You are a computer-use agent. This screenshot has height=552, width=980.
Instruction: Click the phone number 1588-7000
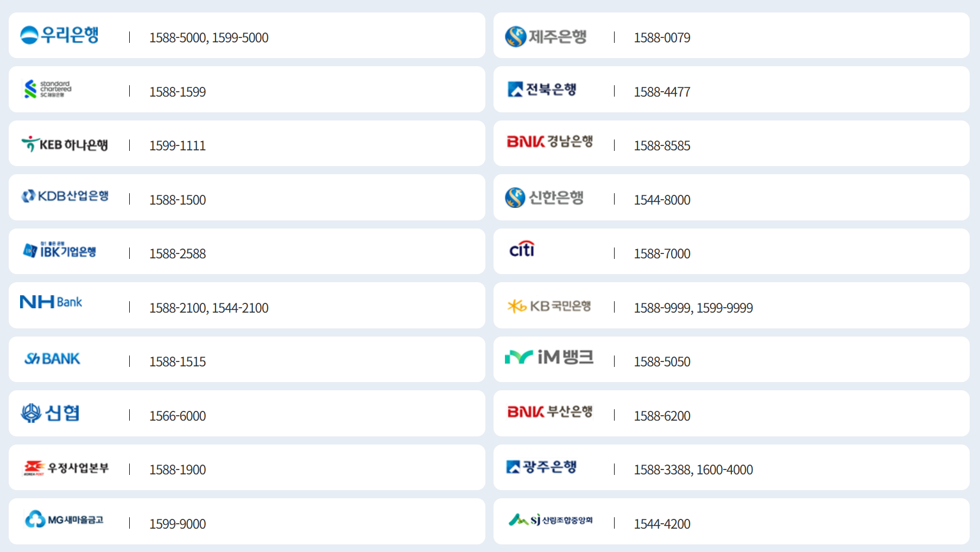coord(662,253)
